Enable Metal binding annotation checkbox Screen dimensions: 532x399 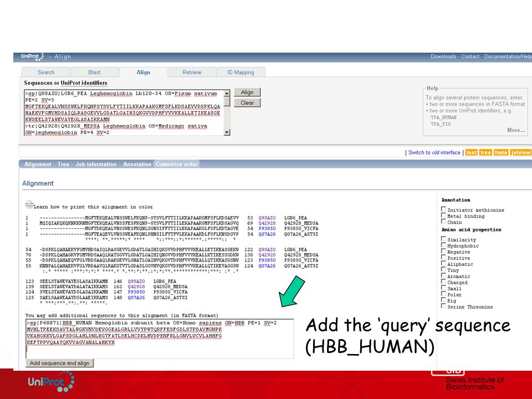pyautogui.click(x=443, y=215)
